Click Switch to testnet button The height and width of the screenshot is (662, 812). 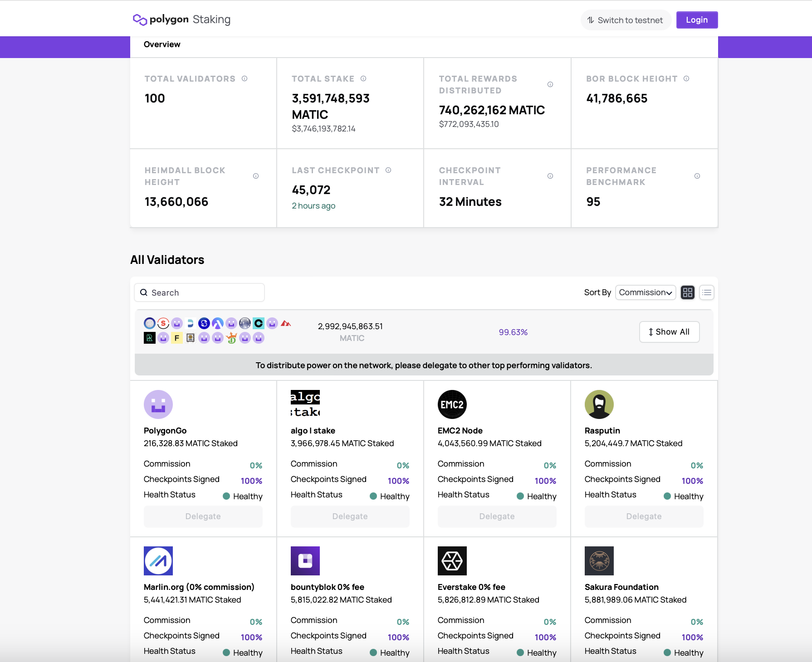click(626, 20)
